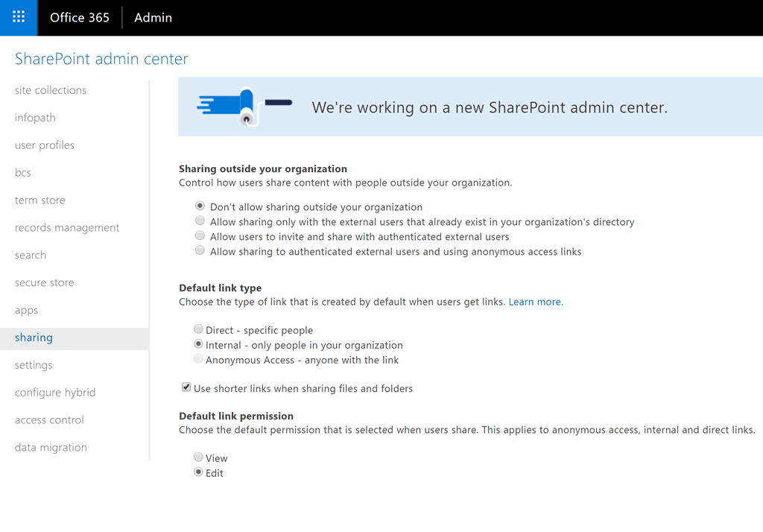Go to data migration section

point(51,448)
